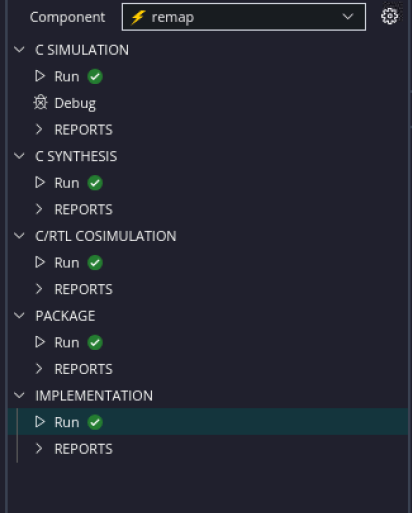
Task: Click the lightning bolt icon beside remap
Action: (x=138, y=17)
